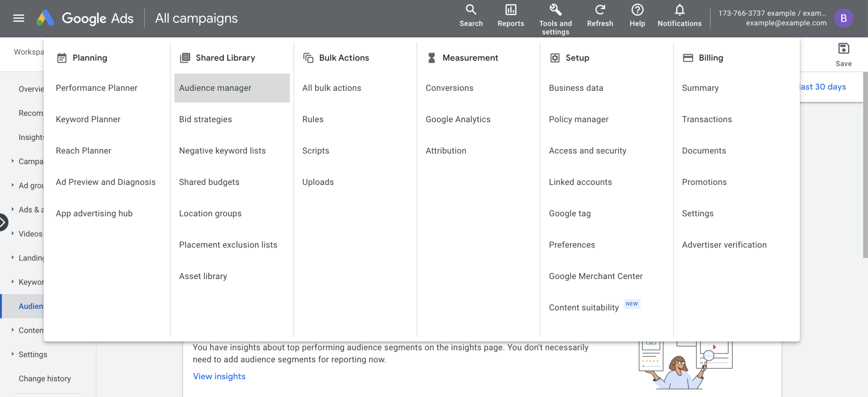Open Billing Documents
868x397 pixels.
704,151
